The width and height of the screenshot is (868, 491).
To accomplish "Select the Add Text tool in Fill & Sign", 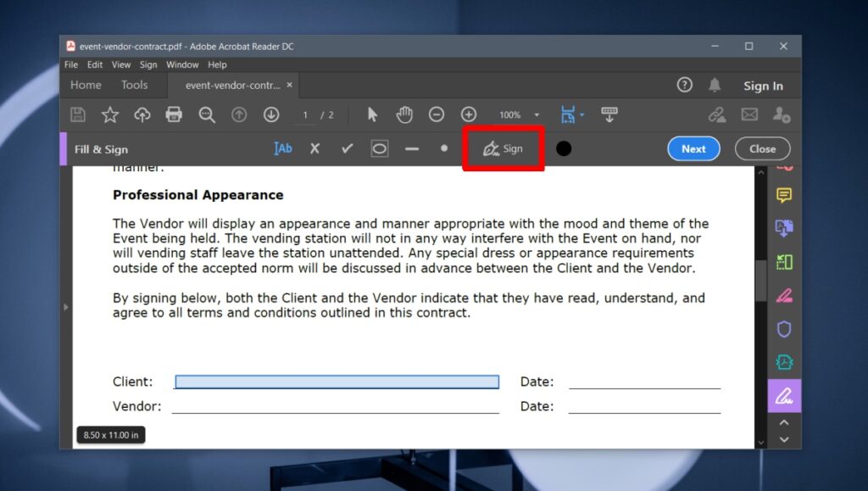I will point(282,148).
